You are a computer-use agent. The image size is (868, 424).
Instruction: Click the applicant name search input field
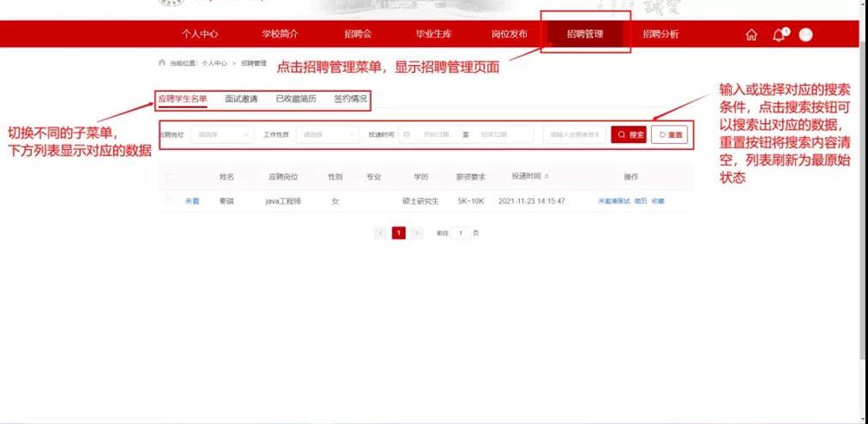click(x=575, y=134)
